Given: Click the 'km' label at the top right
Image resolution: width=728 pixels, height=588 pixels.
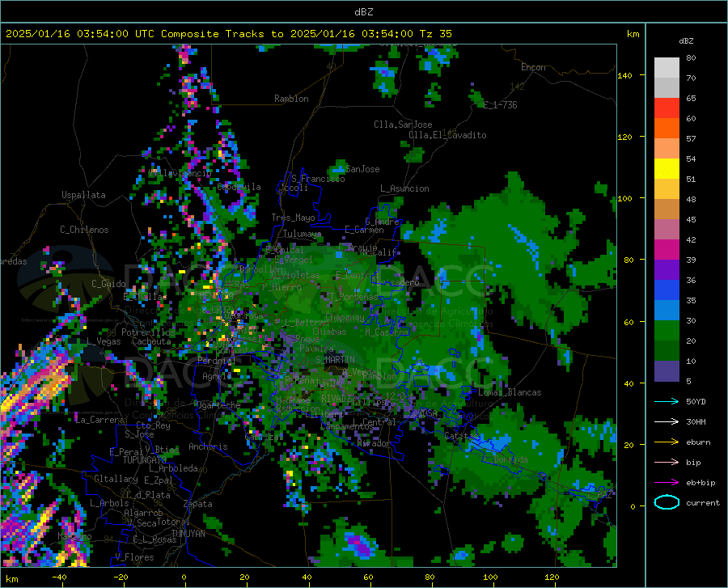Looking at the screenshot, I should pyautogui.click(x=633, y=34).
